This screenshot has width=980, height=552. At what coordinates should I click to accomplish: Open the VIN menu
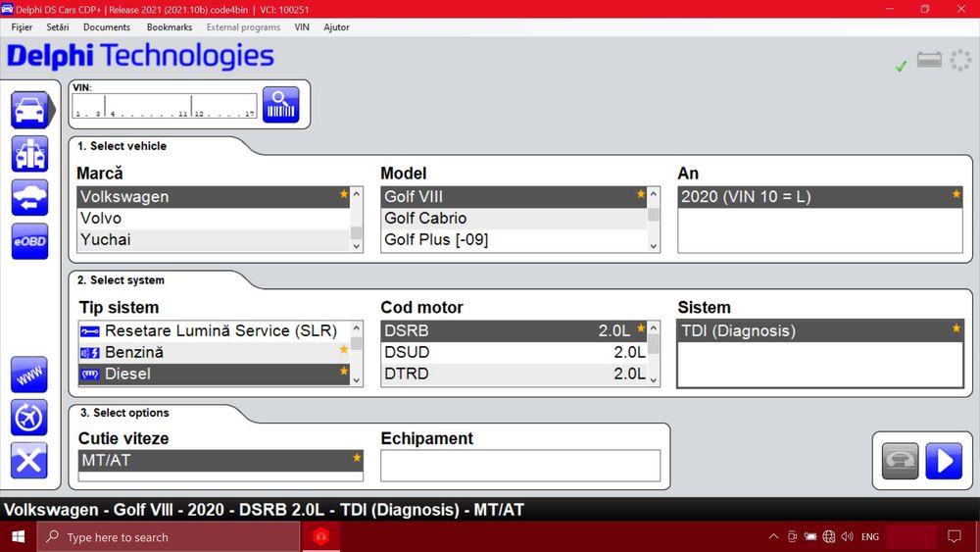tap(302, 27)
